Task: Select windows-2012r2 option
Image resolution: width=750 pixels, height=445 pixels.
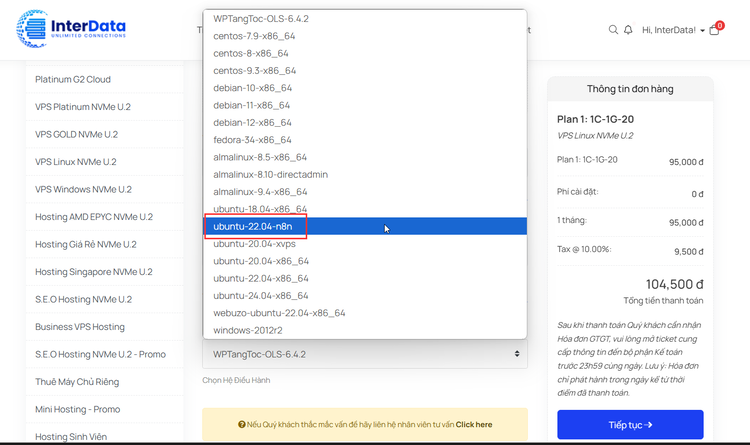Action: (x=364, y=330)
